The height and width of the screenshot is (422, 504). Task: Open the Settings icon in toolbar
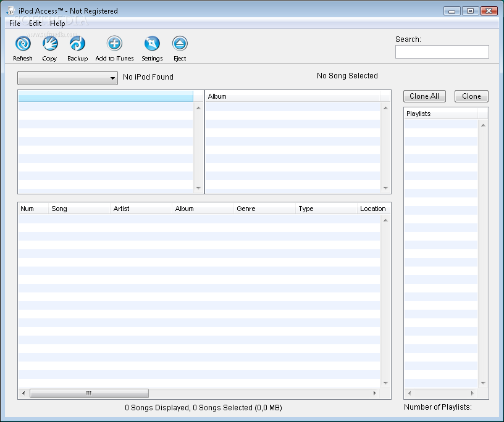[152, 44]
